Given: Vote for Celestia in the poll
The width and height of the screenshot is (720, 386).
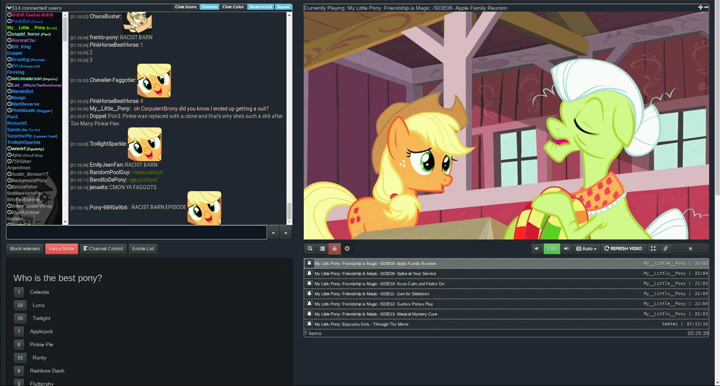Looking at the screenshot, I should tap(19, 292).
